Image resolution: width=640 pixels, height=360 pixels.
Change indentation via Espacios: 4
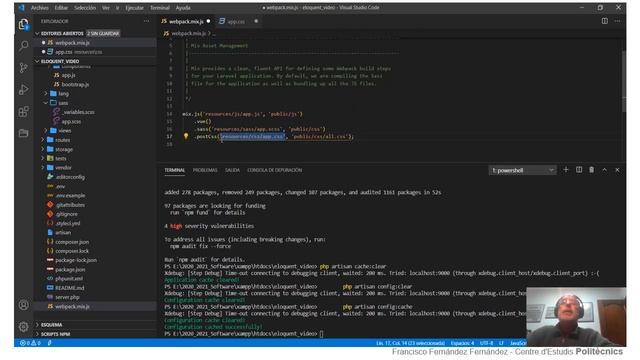[x=463, y=343]
